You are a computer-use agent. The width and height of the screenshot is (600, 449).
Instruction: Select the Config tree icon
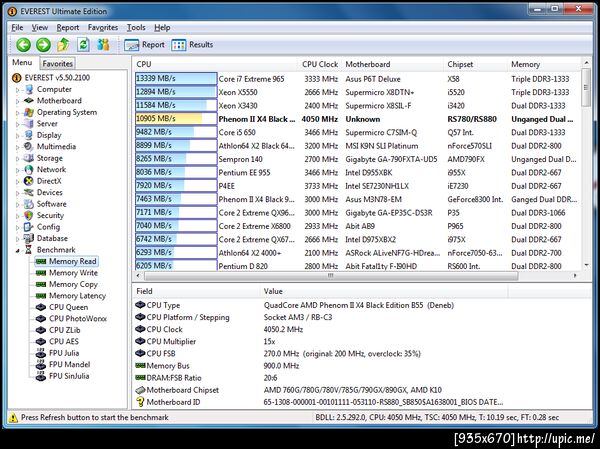coord(29,227)
